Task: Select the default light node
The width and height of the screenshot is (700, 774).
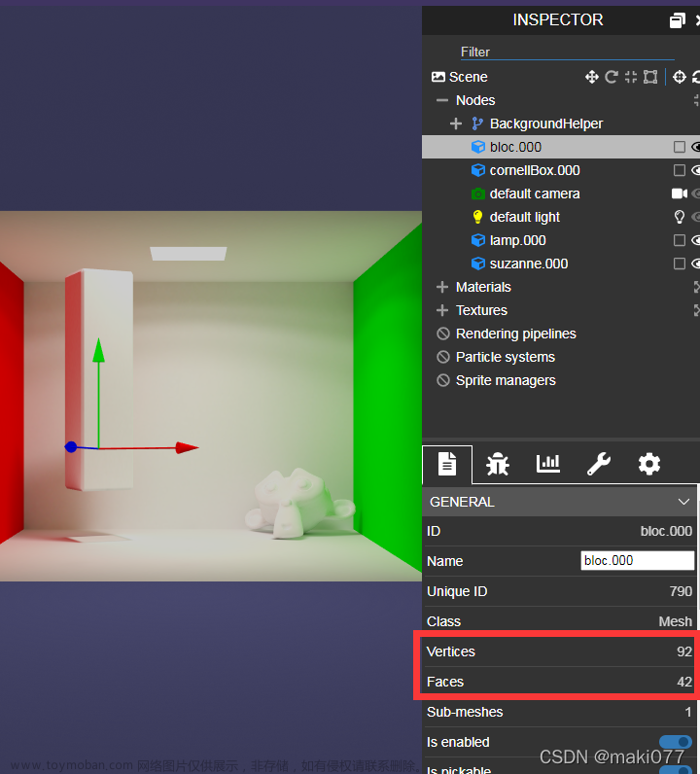Action: click(x=525, y=217)
